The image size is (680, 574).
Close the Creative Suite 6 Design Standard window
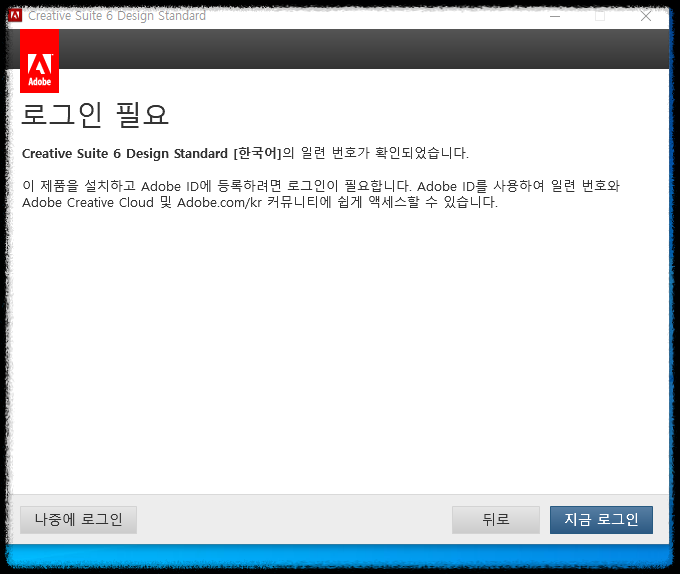(646, 16)
